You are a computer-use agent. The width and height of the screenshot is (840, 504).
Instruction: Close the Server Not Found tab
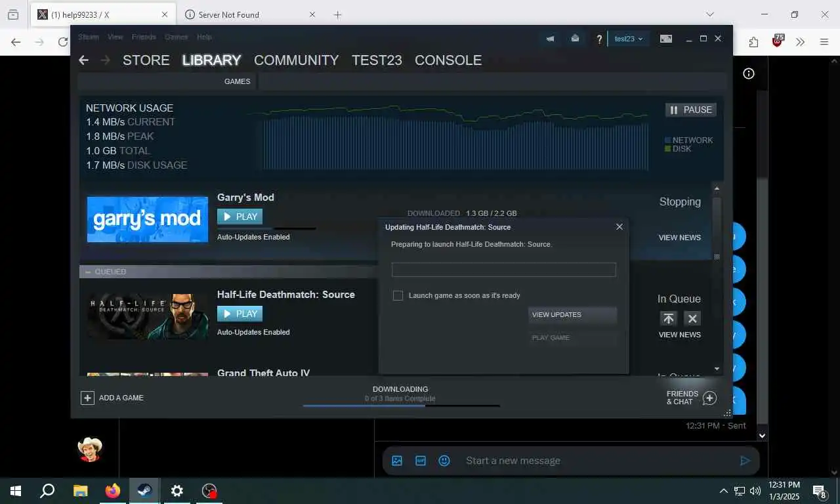coord(312,14)
